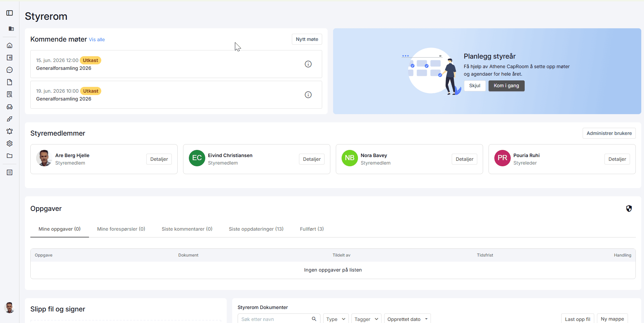This screenshot has width=644, height=323.
Task: Click the name Pouria Ruhi
Action: [526, 155]
